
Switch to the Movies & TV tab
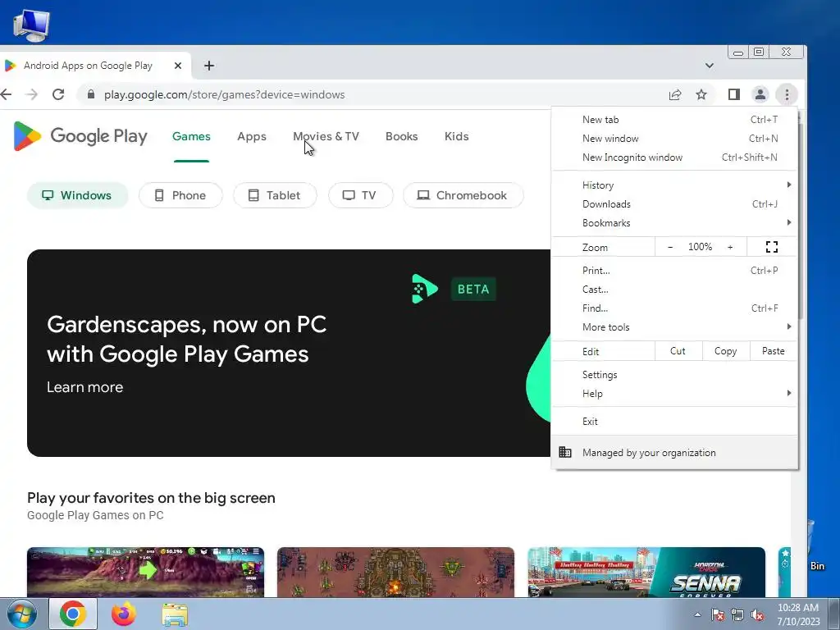pos(326,137)
